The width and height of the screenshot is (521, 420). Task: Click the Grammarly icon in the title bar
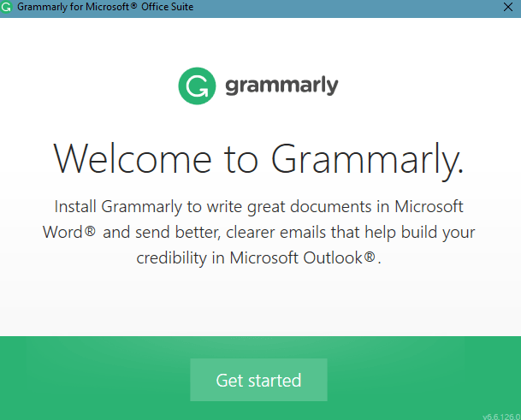[6, 7]
